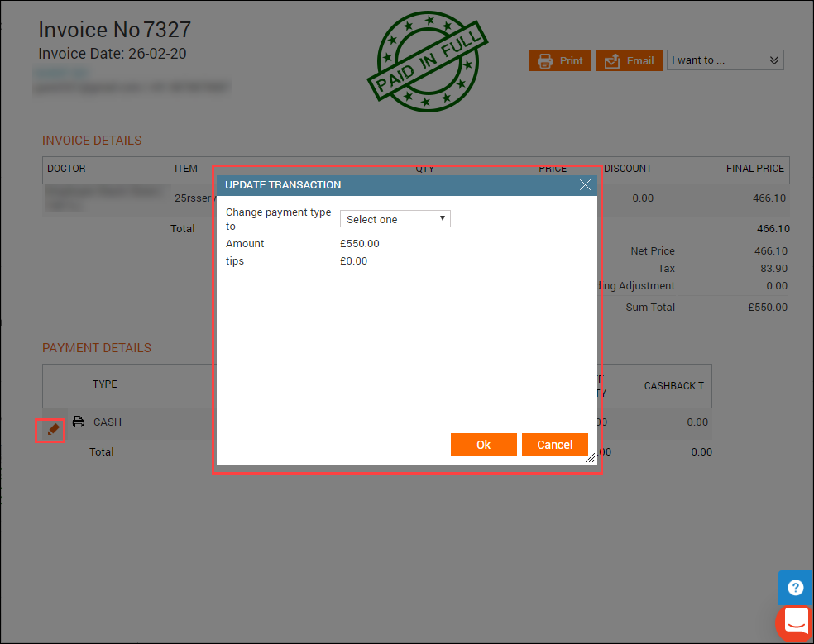Click the 'Invoice Date: 26-02-20' text
The image size is (814, 644).
tap(113, 54)
